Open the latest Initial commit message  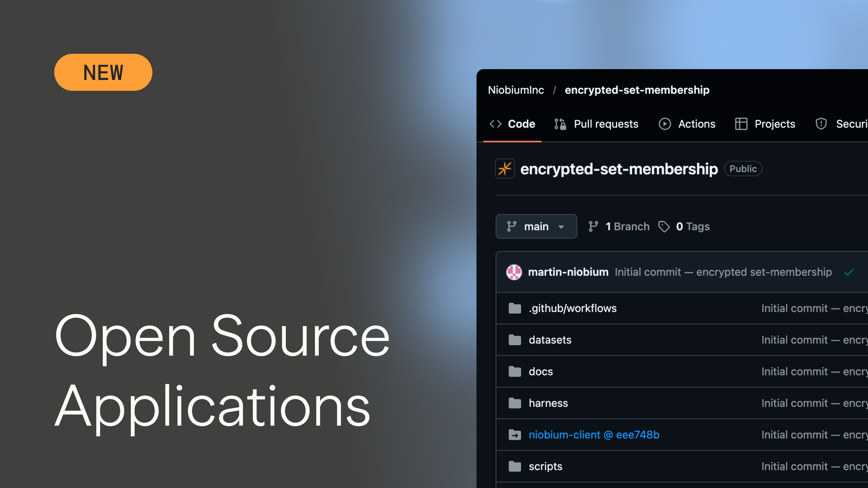coord(723,272)
